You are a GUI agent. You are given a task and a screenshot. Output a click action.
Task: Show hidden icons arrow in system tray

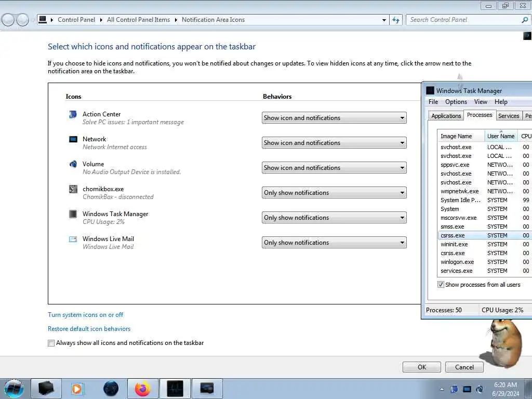[x=442, y=389]
